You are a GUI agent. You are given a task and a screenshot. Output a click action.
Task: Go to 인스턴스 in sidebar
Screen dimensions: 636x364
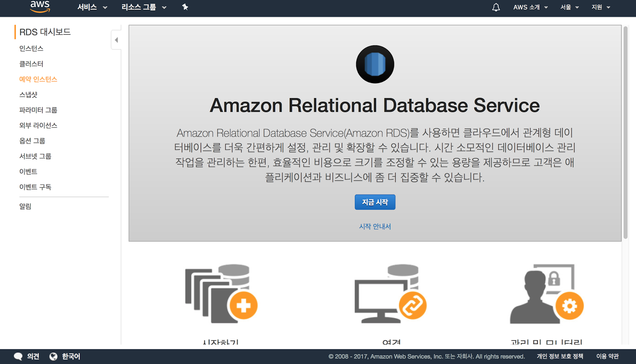[31, 48]
